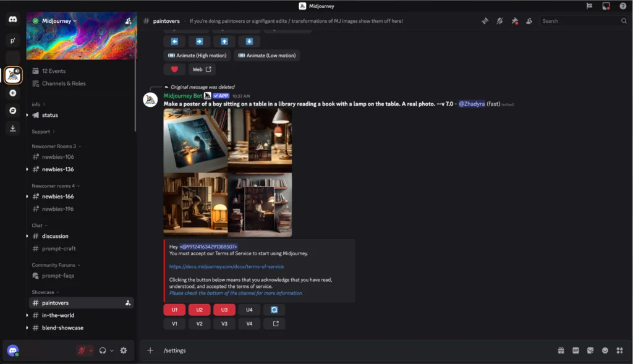Open the Channels & Roles item
The height and width of the screenshot is (364, 633).
point(64,83)
